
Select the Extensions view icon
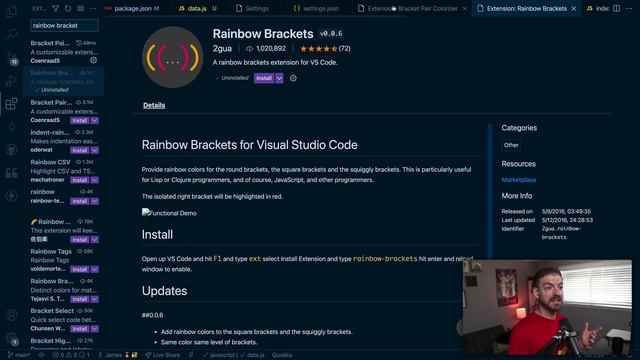point(11,104)
